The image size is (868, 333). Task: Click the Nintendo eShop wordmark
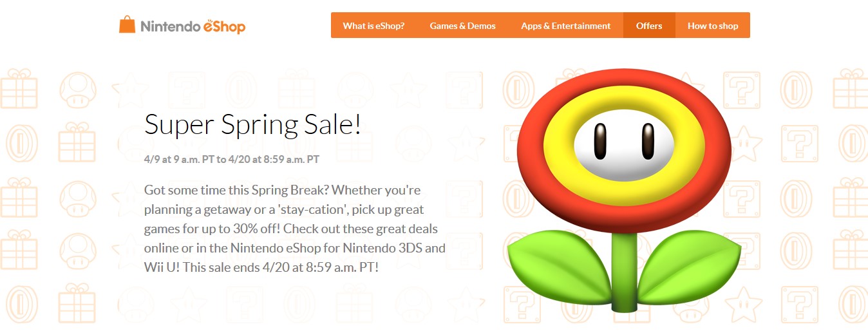(193, 26)
